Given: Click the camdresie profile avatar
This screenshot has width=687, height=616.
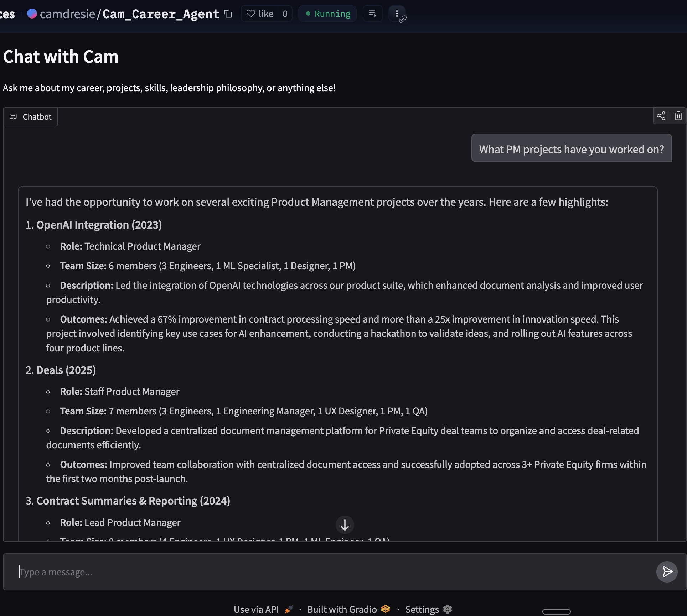Looking at the screenshot, I should tap(32, 14).
